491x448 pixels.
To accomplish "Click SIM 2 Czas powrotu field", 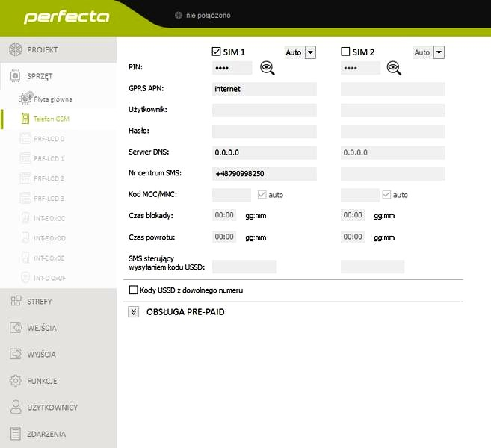I will 353,237.
